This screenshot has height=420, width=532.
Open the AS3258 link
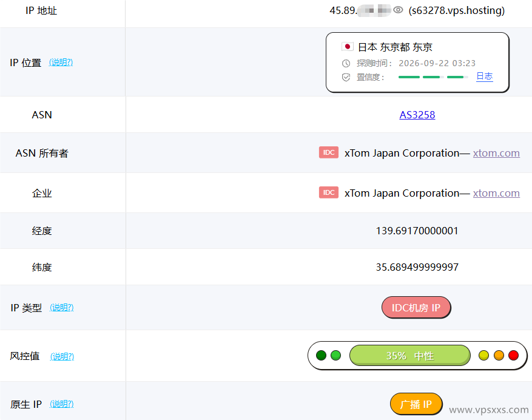(417, 115)
